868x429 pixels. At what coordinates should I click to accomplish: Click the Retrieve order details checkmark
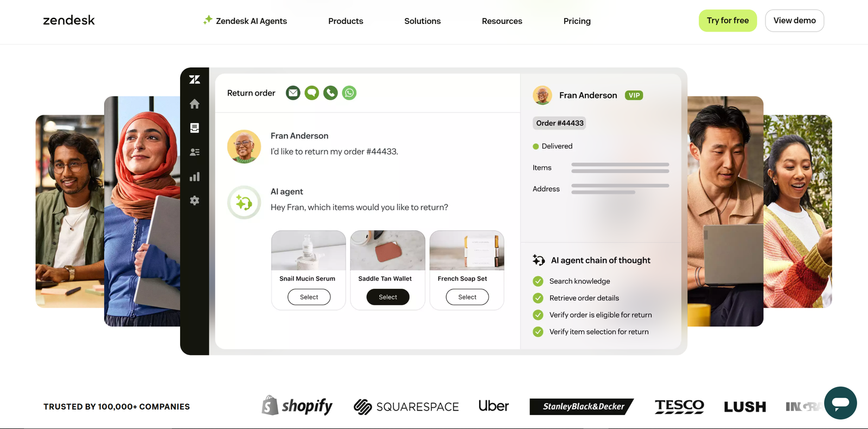point(538,298)
